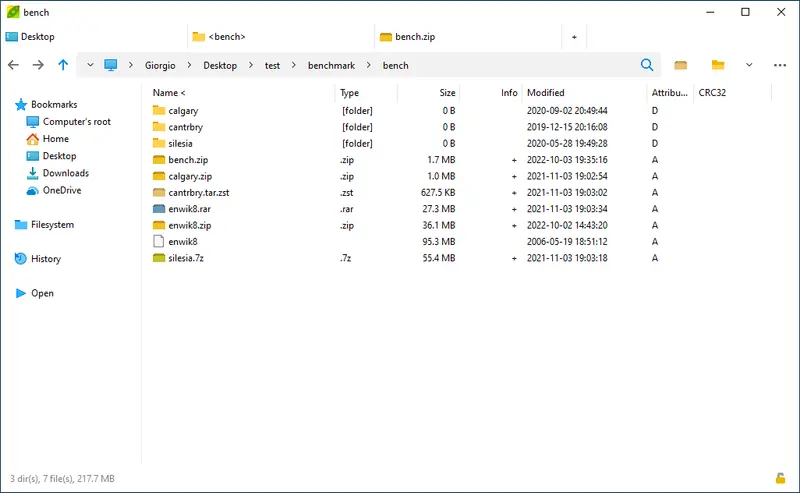
Task: Click the yellow folder toolbar icon
Action: click(718, 65)
